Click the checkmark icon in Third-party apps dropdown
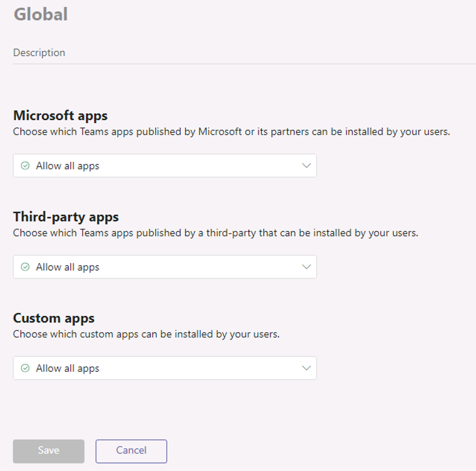 [x=24, y=267]
